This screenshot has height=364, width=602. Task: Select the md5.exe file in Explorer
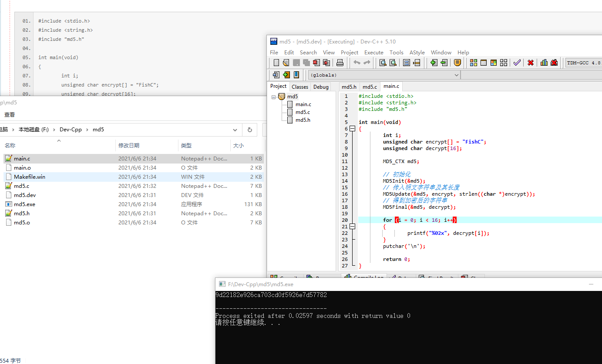coord(133,204)
